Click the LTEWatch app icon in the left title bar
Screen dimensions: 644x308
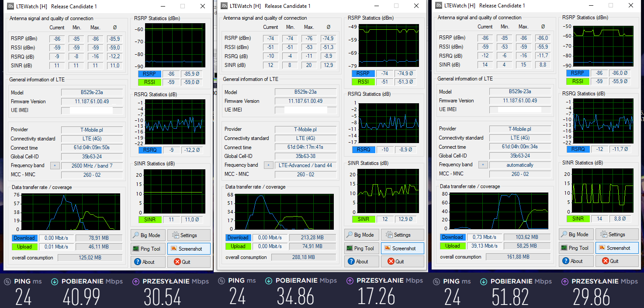click(10, 7)
